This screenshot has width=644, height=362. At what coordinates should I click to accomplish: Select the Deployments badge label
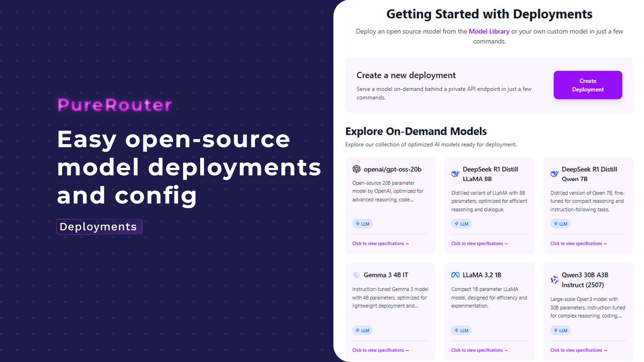coord(99,227)
